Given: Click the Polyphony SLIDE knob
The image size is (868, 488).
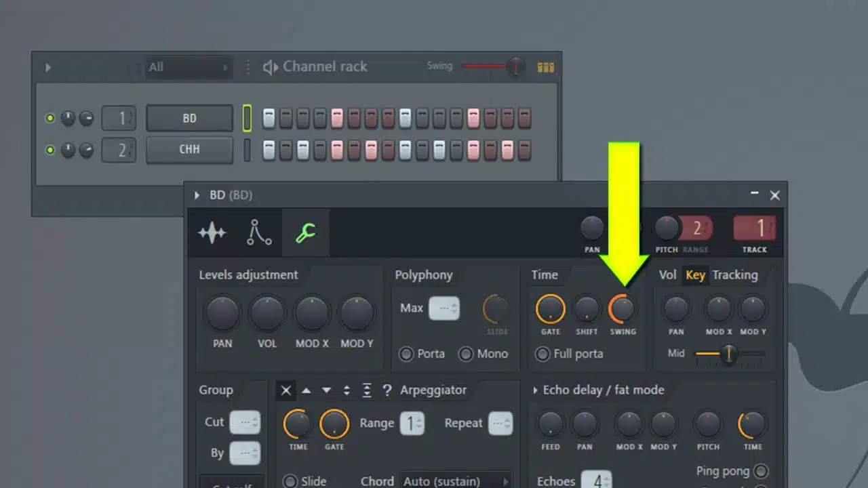Looking at the screenshot, I should 496,309.
